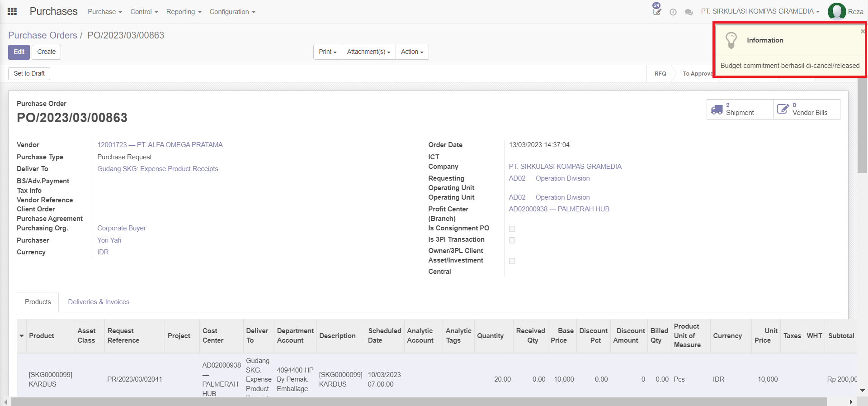Open the Corporate Buyer link
Screen dimensions: 868x406
coord(122,228)
